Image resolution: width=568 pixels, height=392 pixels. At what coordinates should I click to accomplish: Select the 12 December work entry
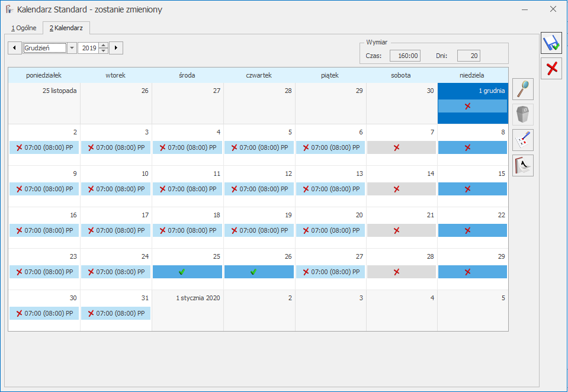click(259, 189)
